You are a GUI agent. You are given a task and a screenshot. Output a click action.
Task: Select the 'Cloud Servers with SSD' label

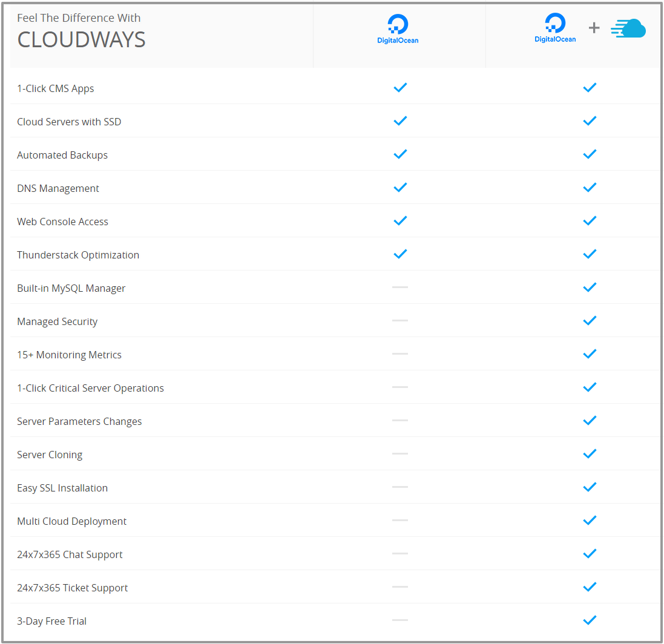point(69,122)
